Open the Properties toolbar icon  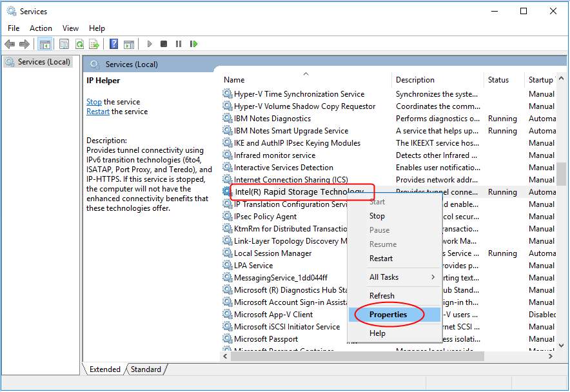[64, 44]
